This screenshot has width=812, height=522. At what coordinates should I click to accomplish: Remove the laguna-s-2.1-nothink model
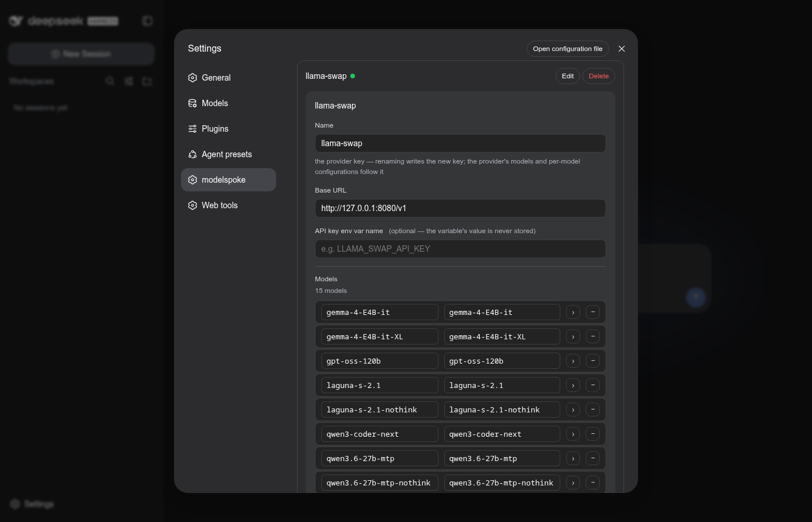pos(593,409)
